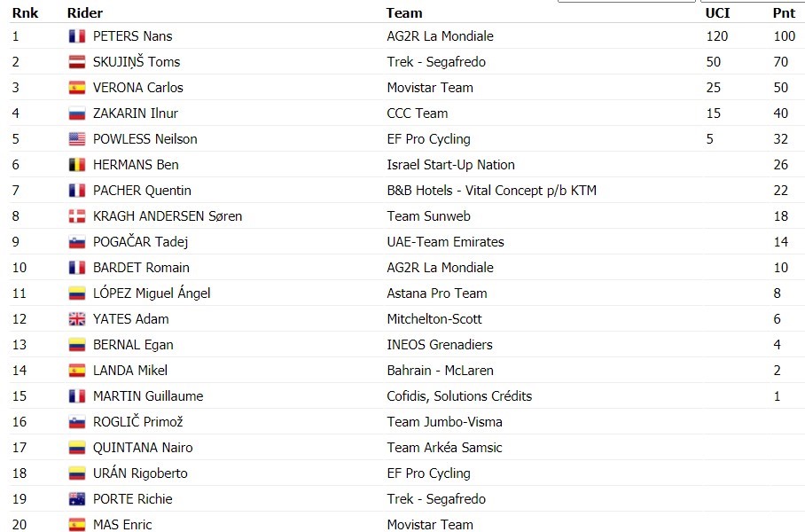Click the French flag beside PETERS Nans

pyautogui.click(x=77, y=36)
